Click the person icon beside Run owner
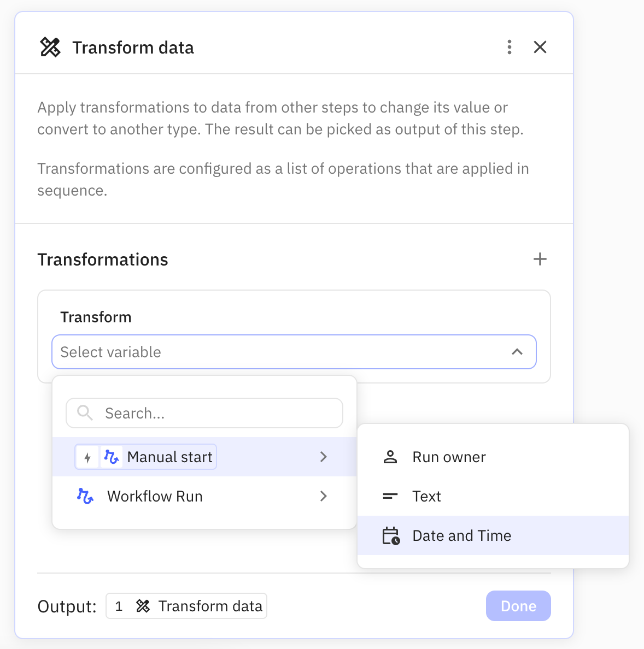This screenshot has height=649, width=644. coord(390,457)
